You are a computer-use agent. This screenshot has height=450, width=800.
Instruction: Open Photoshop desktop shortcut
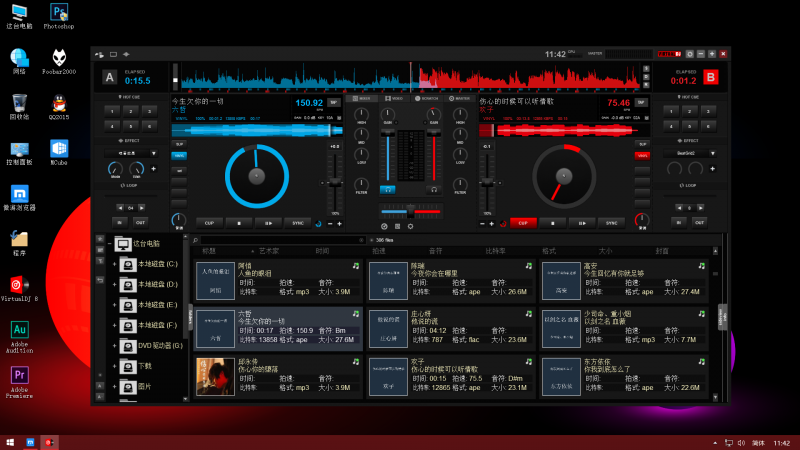(59, 15)
